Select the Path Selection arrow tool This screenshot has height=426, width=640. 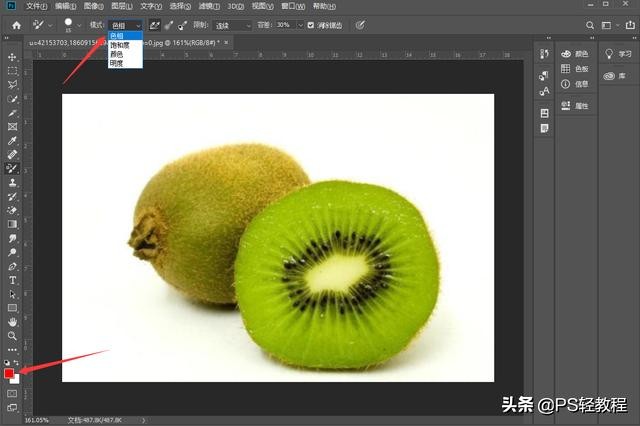pyautogui.click(x=12, y=294)
